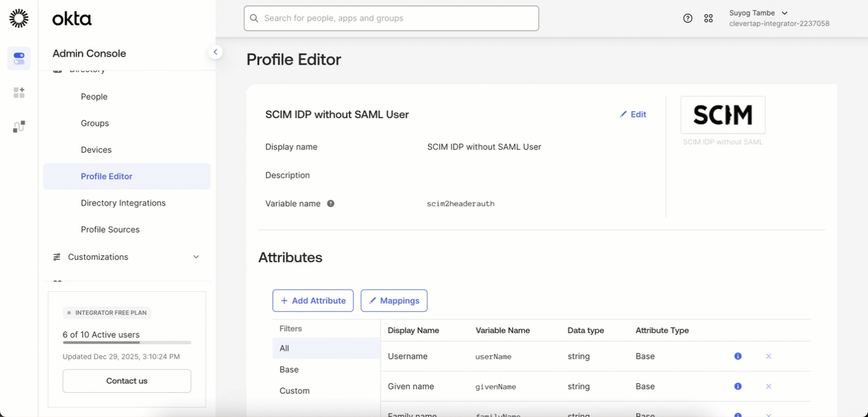Collapse the sidebar with the chevron circle
Screen dimensions: 868x417
[216, 51]
